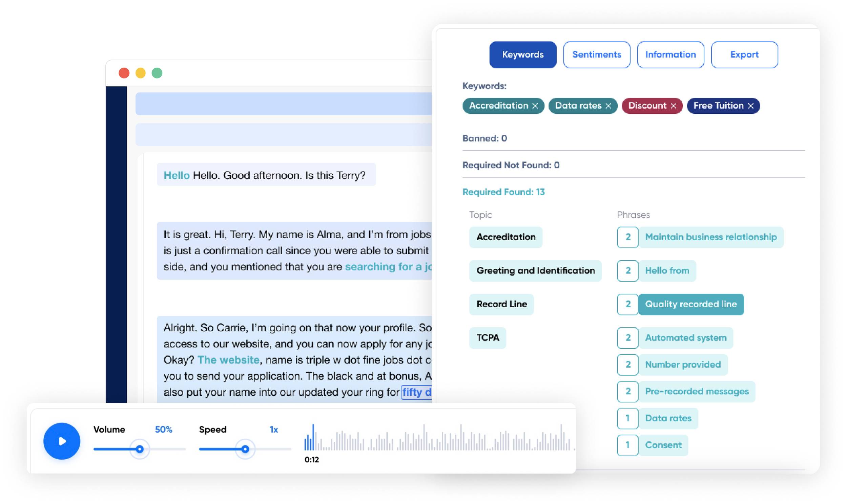The image size is (847, 504).
Task: Select the Keywords tab
Action: [523, 55]
